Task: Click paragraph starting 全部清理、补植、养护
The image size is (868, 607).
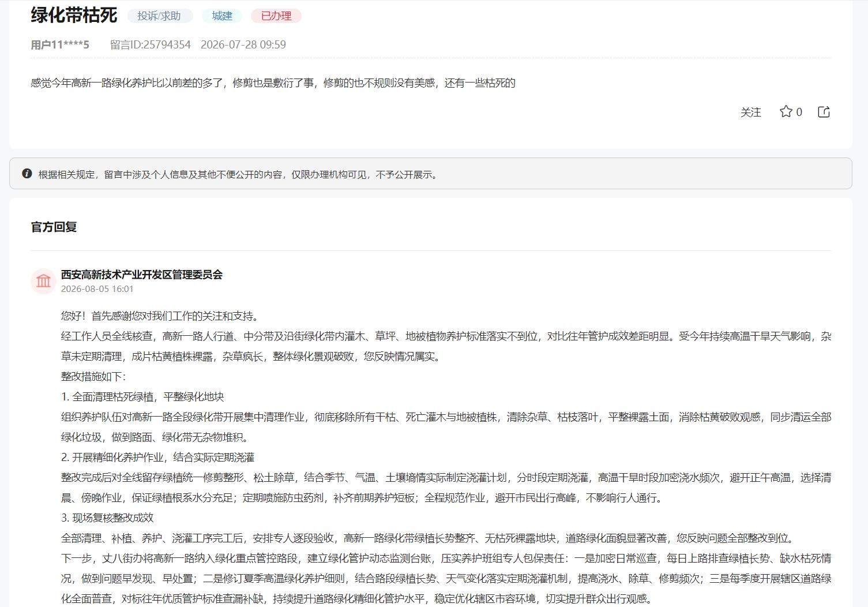Action: [429, 538]
